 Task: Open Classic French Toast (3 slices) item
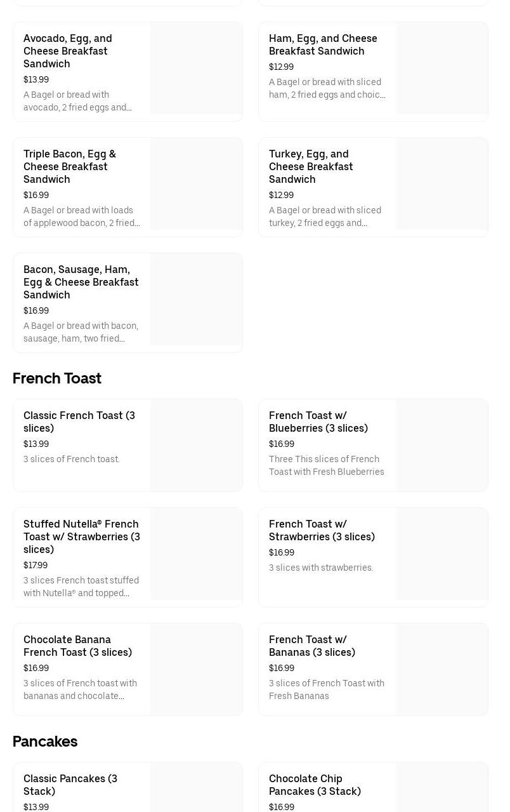click(x=79, y=422)
